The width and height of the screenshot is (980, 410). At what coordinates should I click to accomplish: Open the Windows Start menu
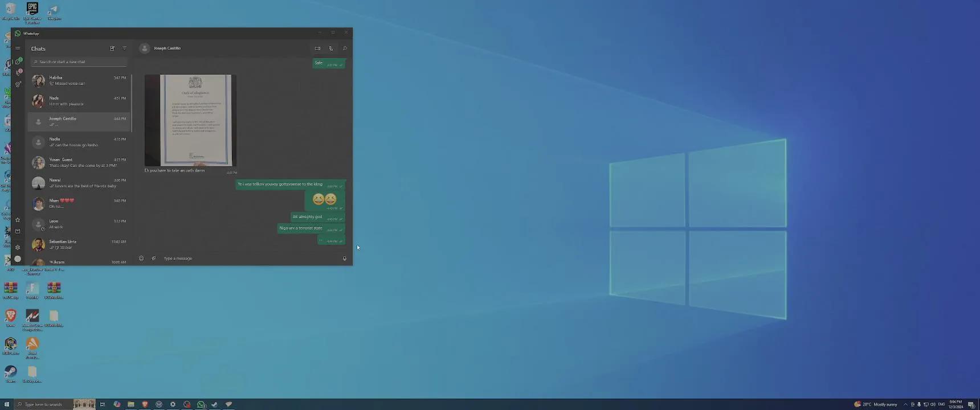pos(7,404)
